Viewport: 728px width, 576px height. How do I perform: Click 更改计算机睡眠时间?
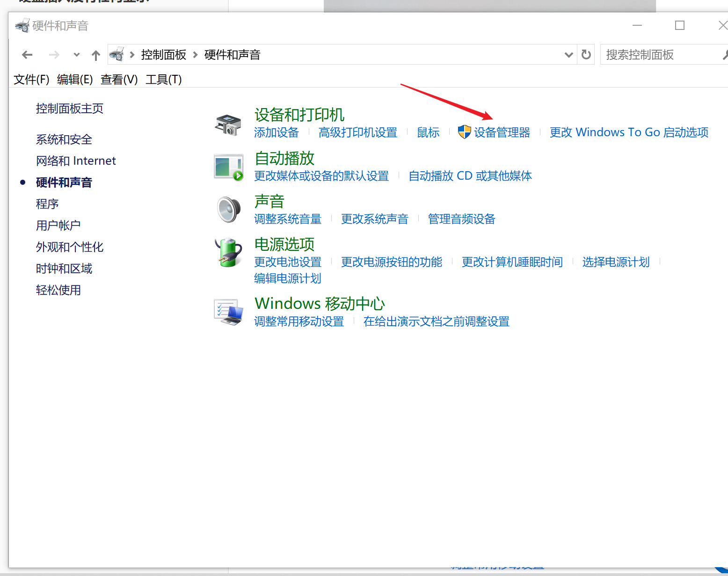pos(512,262)
